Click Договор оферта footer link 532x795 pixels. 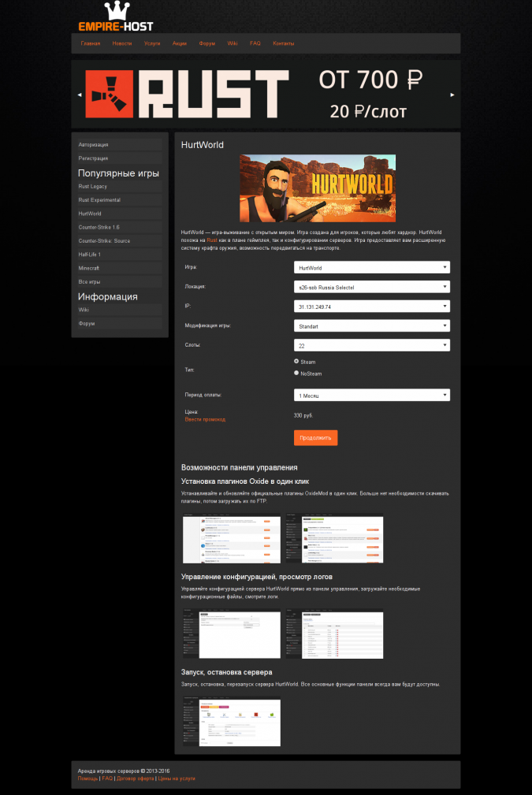(x=135, y=778)
